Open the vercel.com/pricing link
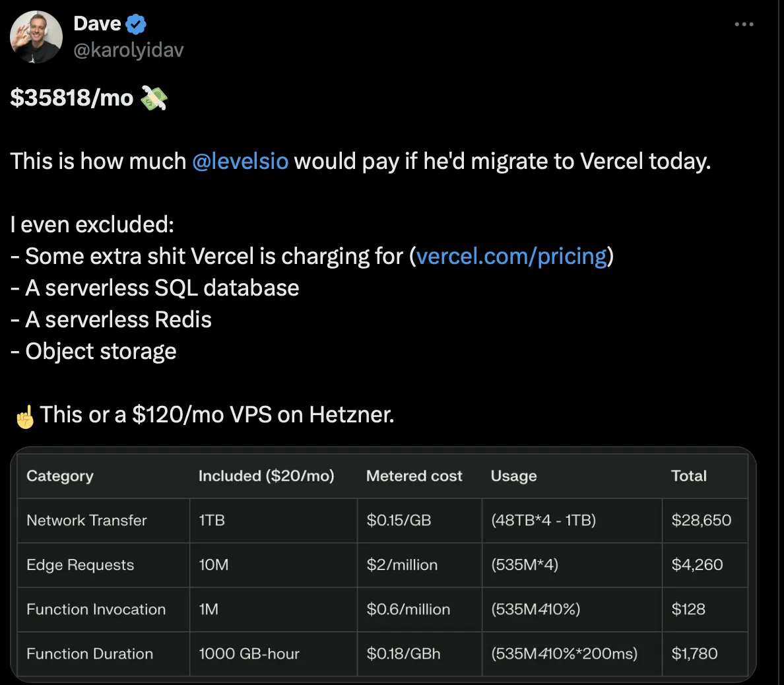The image size is (784, 685). coord(511,257)
